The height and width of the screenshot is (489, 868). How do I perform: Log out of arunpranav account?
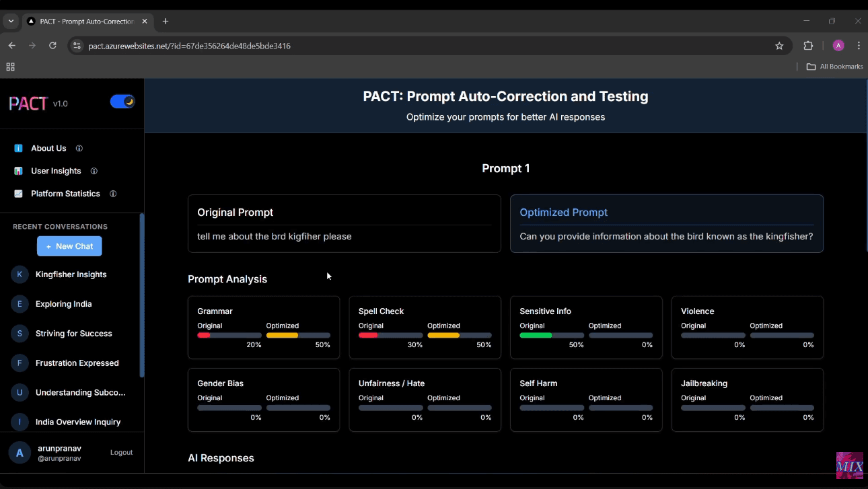click(x=121, y=453)
